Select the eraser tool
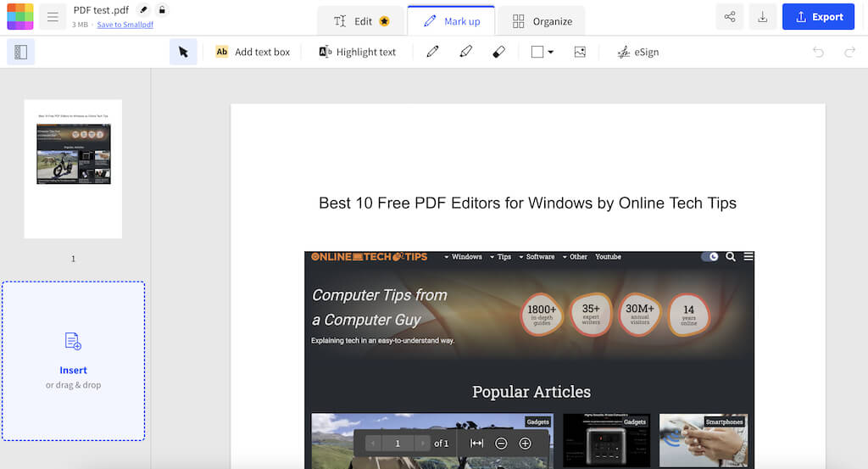This screenshot has height=469, width=868. (498, 52)
